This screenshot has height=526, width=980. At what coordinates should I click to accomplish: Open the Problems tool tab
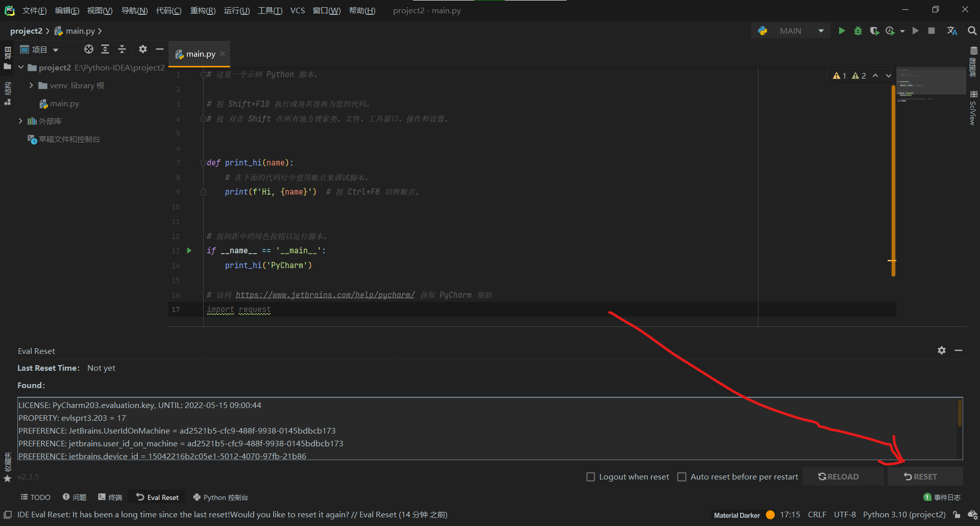75,497
